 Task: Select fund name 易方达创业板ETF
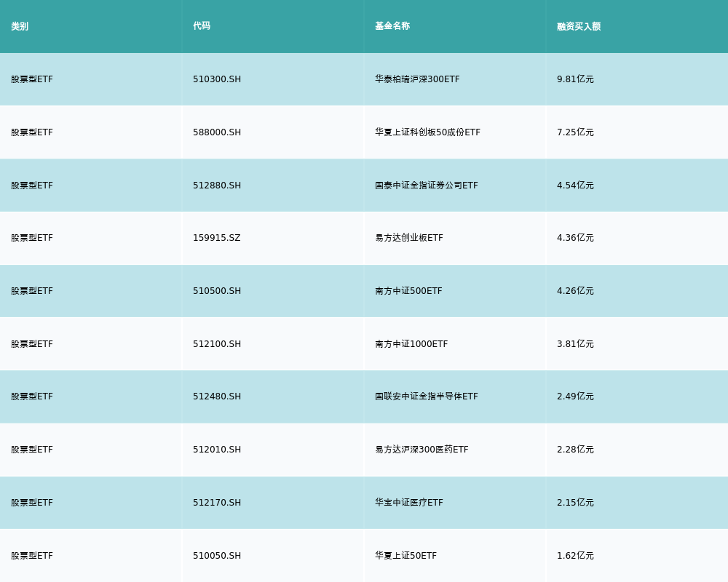click(x=409, y=238)
